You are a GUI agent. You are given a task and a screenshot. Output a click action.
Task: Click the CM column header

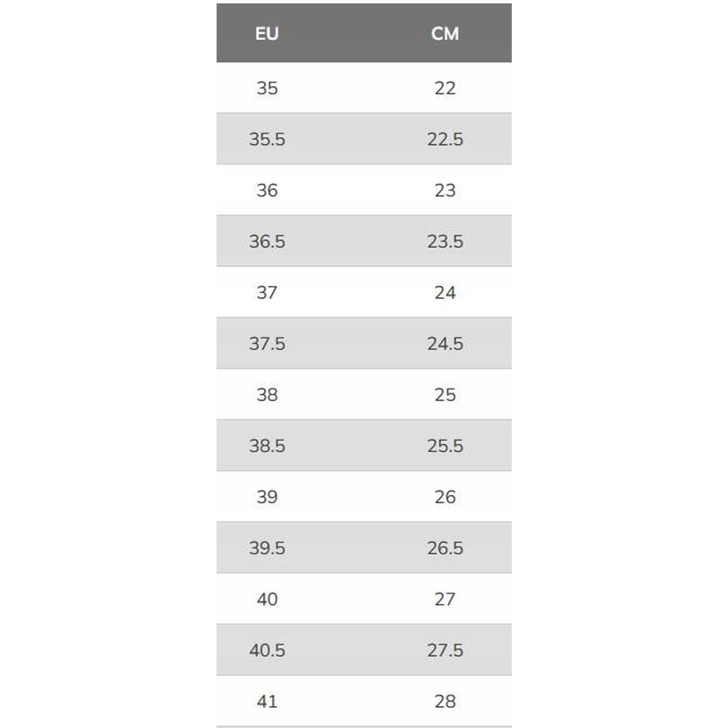pyautogui.click(x=445, y=34)
